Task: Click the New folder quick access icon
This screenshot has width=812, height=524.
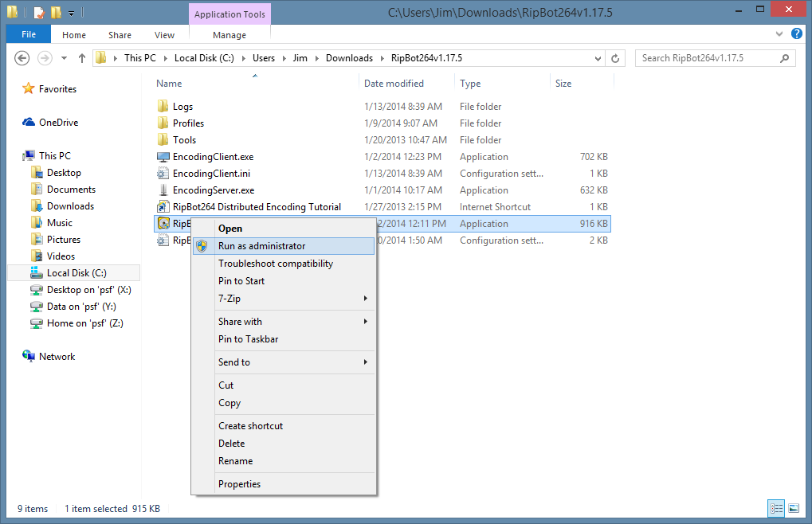Action: click(56, 12)
